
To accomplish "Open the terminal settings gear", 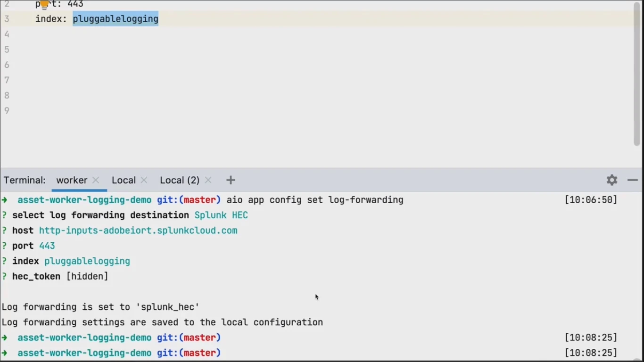I will (x=611, y=180).
